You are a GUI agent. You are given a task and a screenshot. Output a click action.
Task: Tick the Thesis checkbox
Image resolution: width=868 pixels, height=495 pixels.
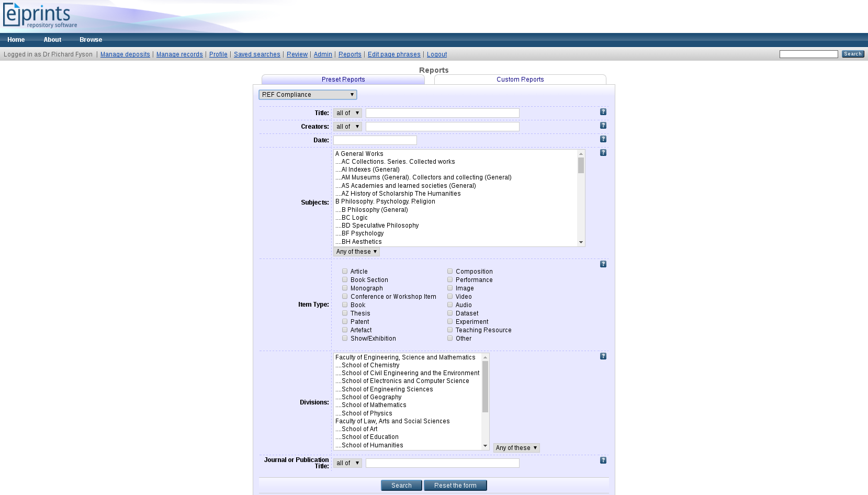pos(345,313)
